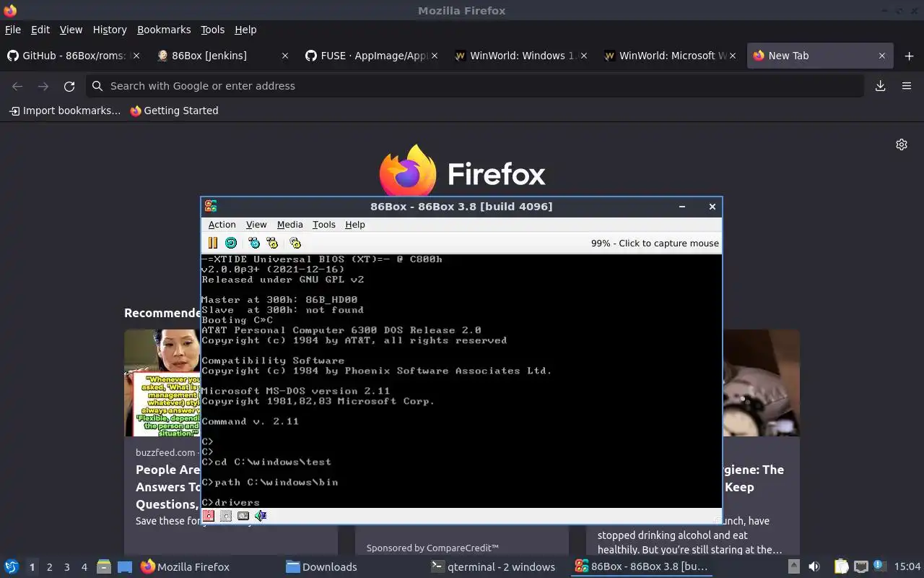Close the New Tab tab
924x578 pixels.
[881, 56]
